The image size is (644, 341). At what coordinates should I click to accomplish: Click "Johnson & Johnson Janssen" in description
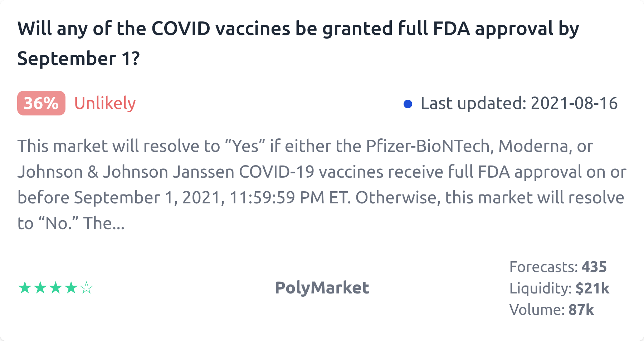point(126,172)
